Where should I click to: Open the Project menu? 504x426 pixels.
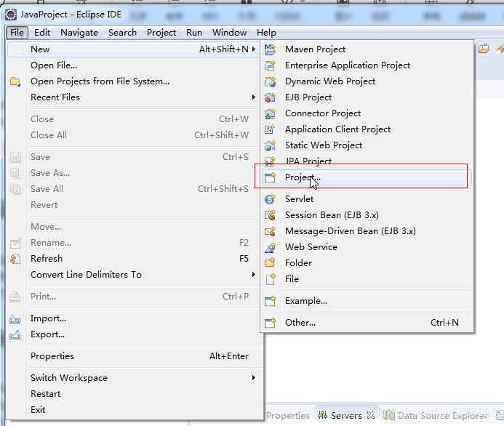tap(161, 33)
